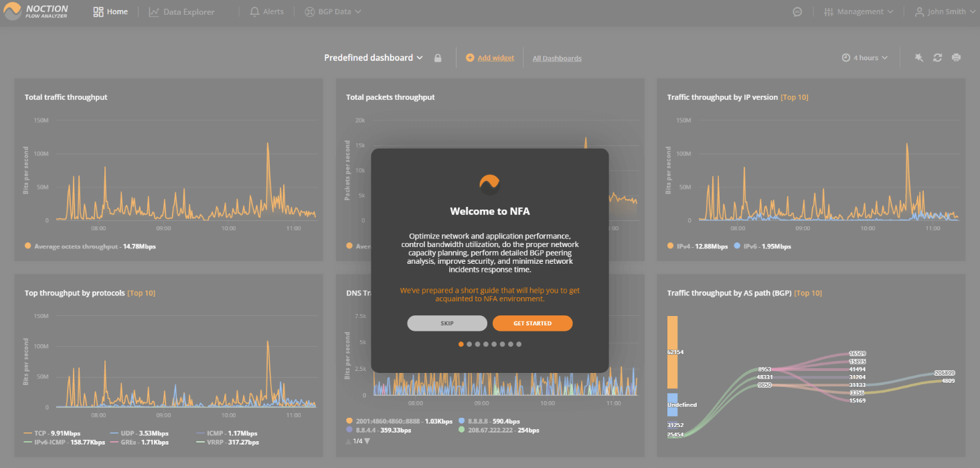Select the Undefined AS node
The height and width of the screenshot is (468, 980).
[673, 404]
